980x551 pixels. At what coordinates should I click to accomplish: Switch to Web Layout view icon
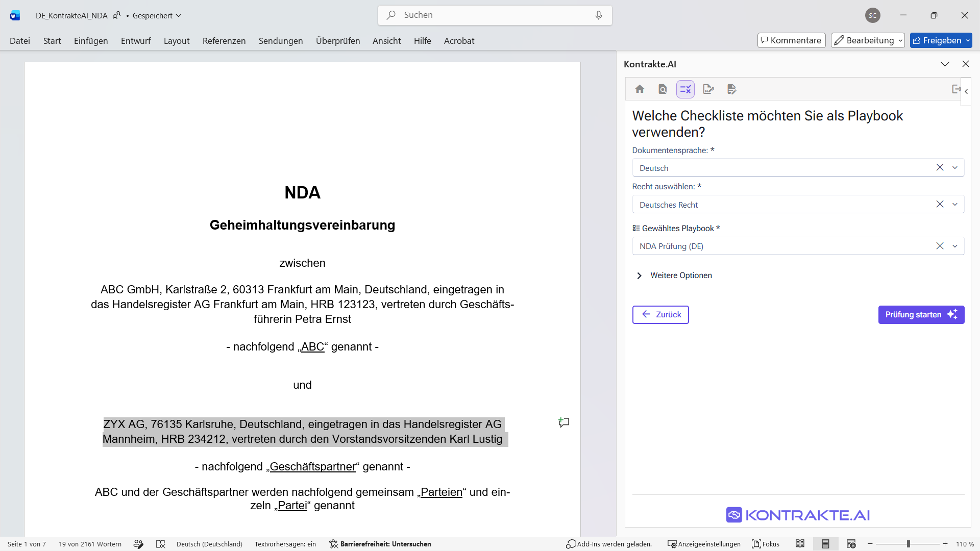[x=851, y=544]
